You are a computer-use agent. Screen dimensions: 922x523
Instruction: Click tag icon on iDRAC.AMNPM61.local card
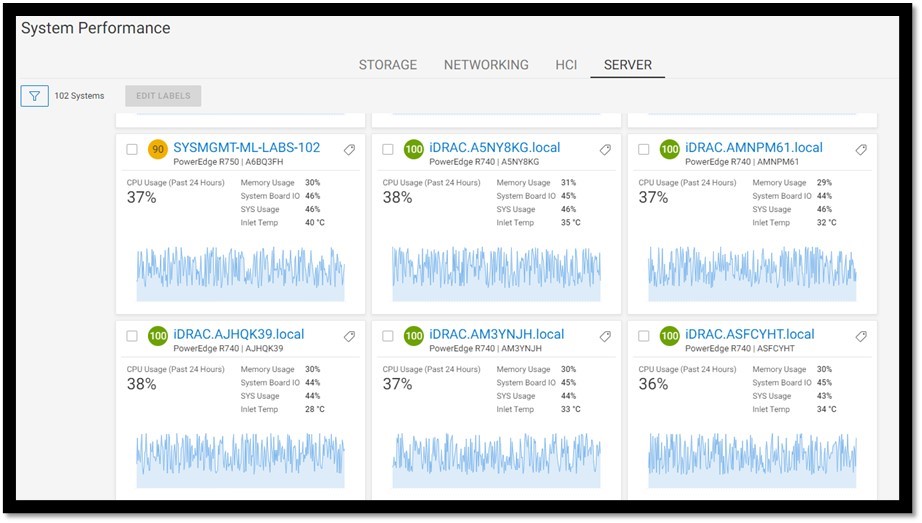(x=861, y=150)
